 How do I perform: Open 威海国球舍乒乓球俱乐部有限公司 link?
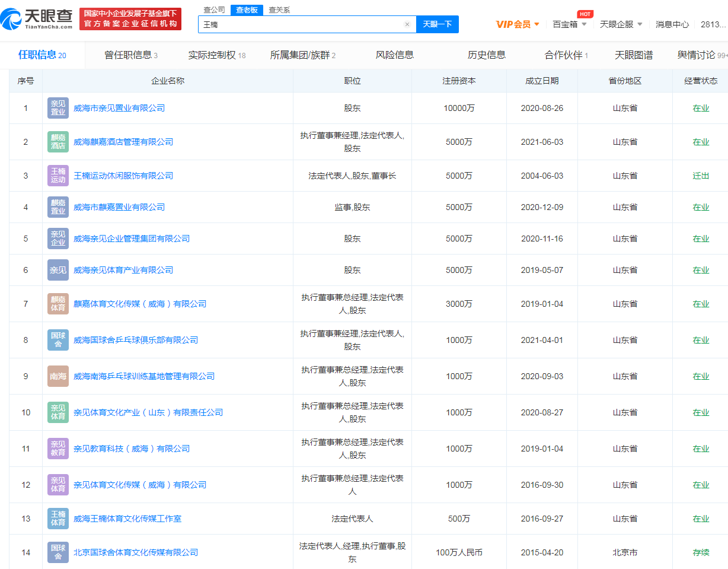tap(136, 340)
